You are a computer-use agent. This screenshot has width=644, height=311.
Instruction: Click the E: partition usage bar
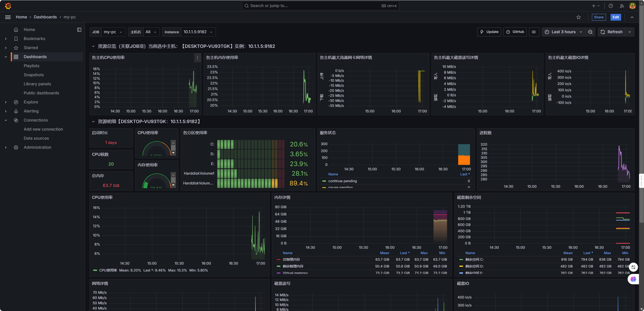(251, 164)
